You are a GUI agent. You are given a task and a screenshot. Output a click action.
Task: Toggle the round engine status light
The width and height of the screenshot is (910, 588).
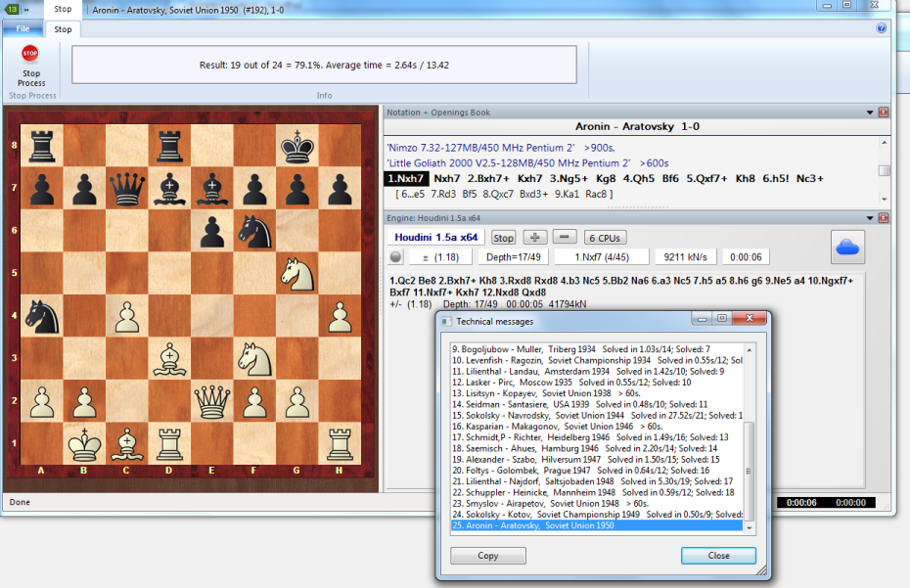coord(395,257)
